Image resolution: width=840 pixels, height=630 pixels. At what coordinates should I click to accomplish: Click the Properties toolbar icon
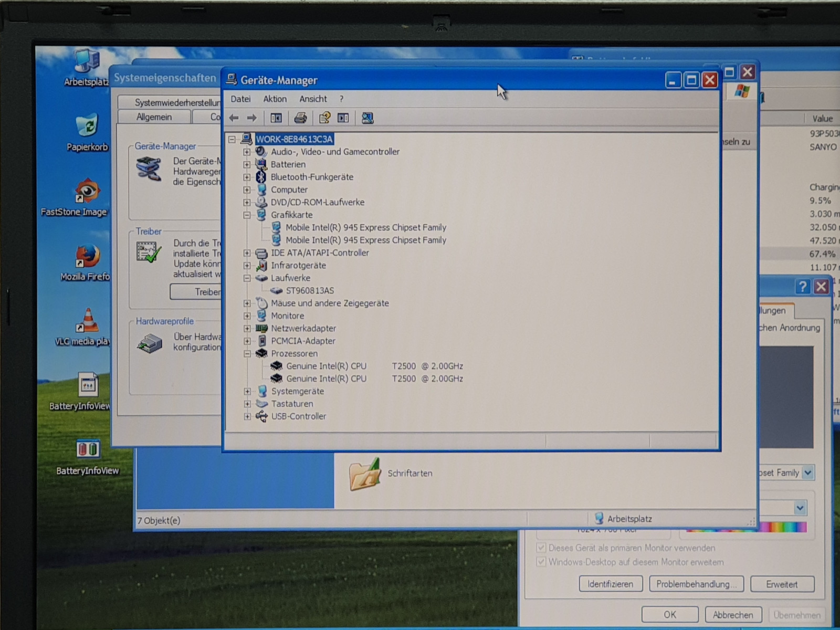(x=324, y=118)
